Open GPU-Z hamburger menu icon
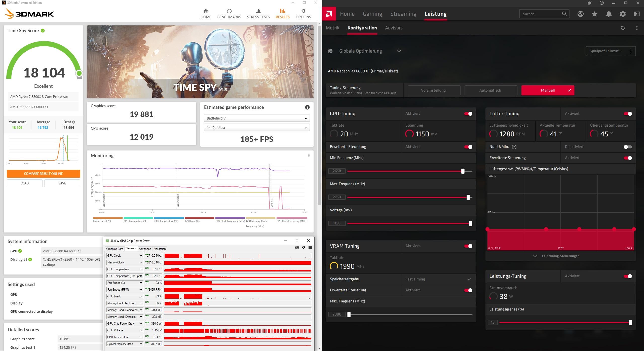Image resolution: width=644 pixels, height=351 pixels. [x=310, y=247]
